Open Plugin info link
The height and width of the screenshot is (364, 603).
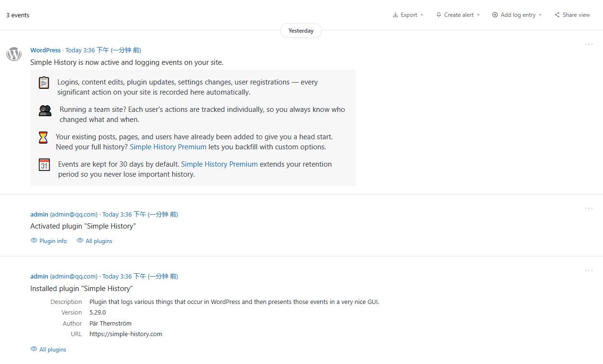tap(53, 241)
